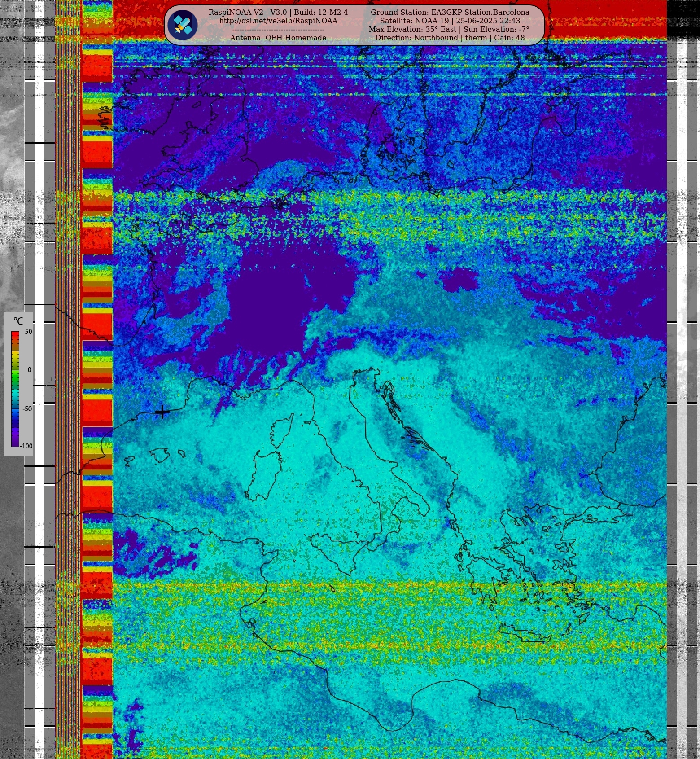Click 'Antenna: QFH Homemade' text
The width and height of the screenshot is (700, 759).
278,38
